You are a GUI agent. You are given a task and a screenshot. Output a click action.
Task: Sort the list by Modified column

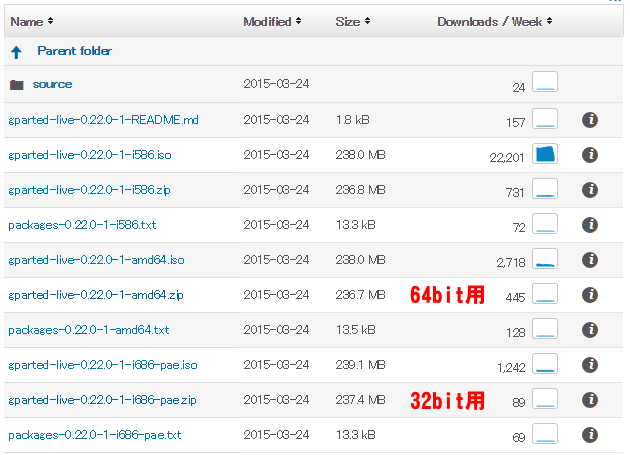[272, 22]
